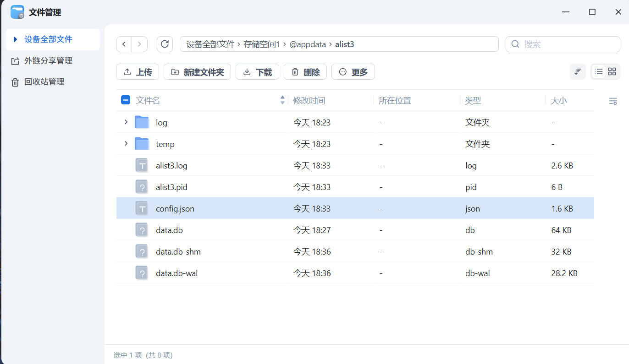Click the sort order icon
The width and height of the screenshot is (629, 364).
pyautogui.click(x=578, y=71)
